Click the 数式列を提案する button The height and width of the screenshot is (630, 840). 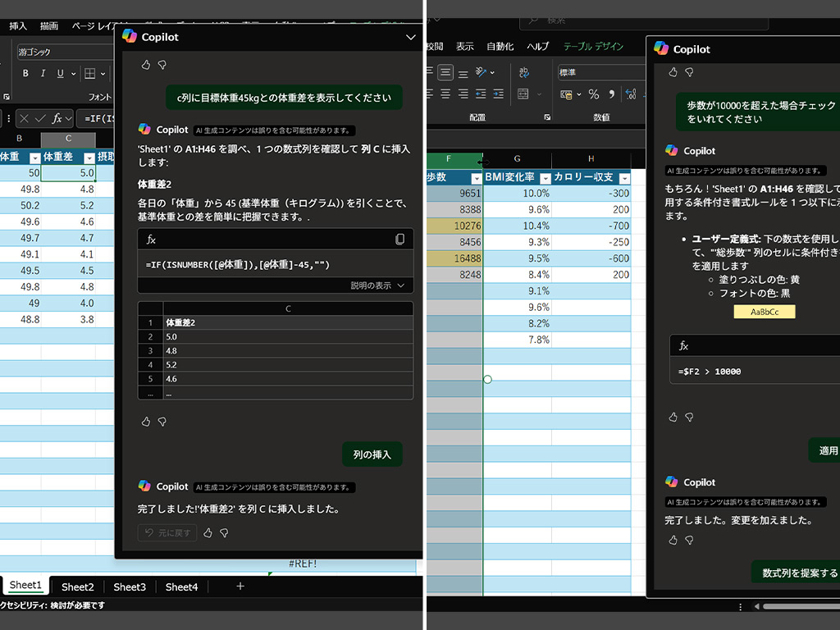[x=797, y=573]
